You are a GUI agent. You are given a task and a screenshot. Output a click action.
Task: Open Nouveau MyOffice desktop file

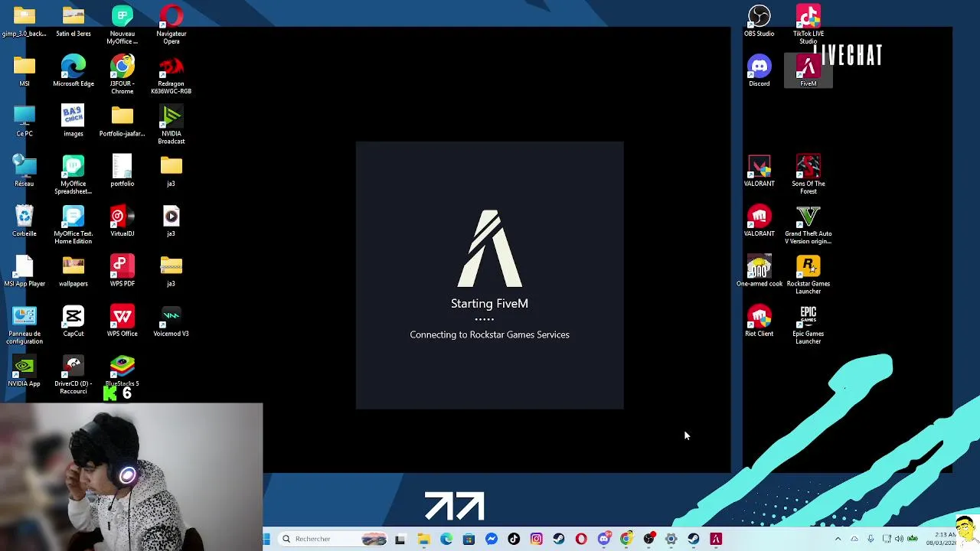(122, 24)
